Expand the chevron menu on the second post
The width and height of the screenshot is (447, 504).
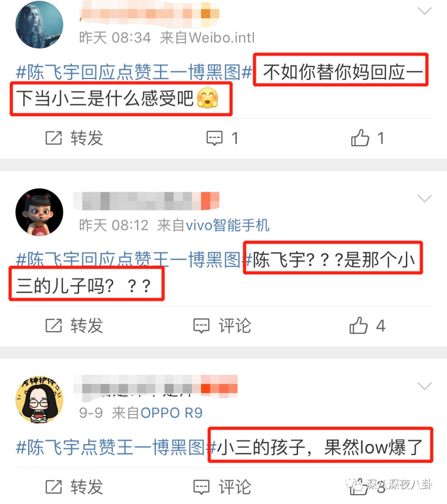tap(425, 199)
